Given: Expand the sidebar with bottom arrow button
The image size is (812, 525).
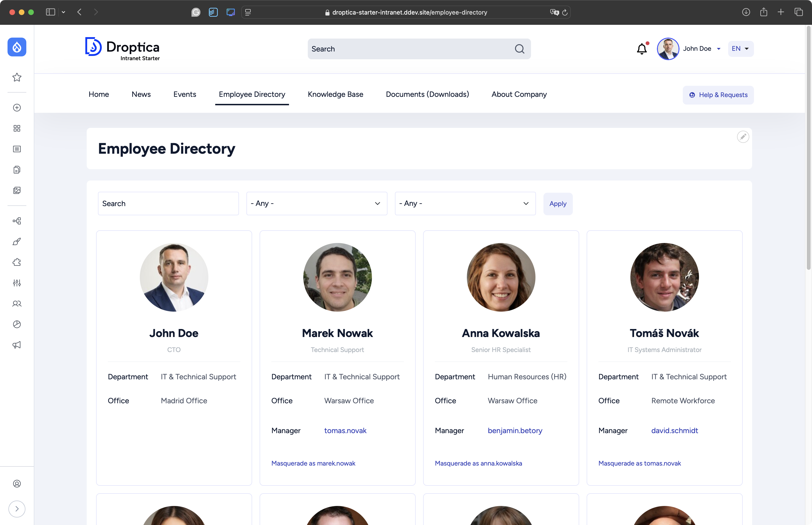Looking at the screenshot, I should (17, 509).
